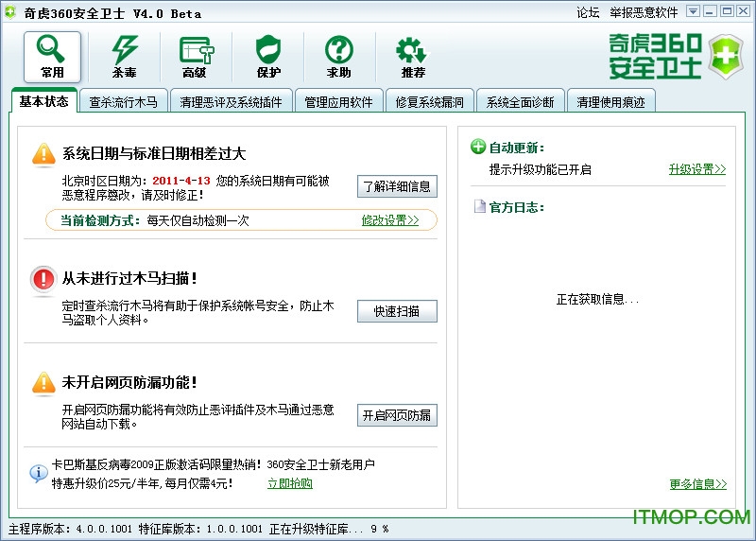The image size is (756, 541).
Task: Open the title bar dropdown menu arrow
Action: pyautogui.click(x=693, y=11)
